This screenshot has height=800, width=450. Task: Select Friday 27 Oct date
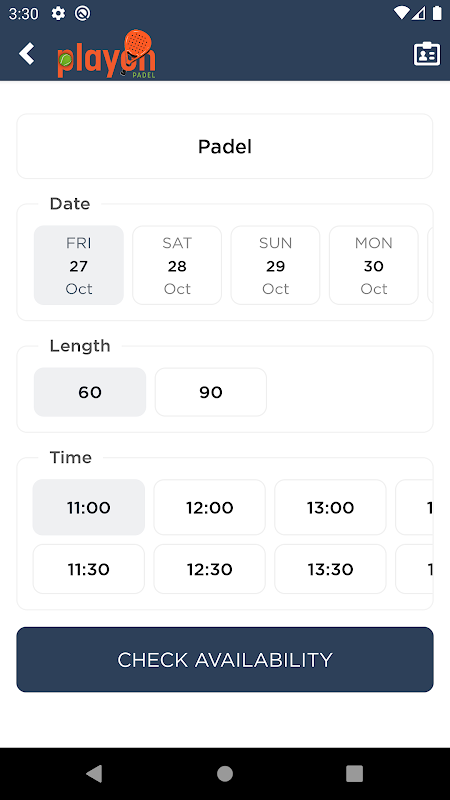click(79, 265)
